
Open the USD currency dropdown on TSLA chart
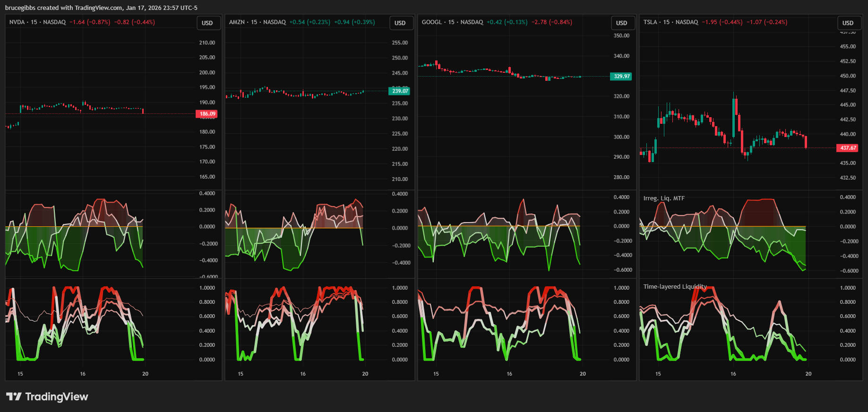click(848, 23)
